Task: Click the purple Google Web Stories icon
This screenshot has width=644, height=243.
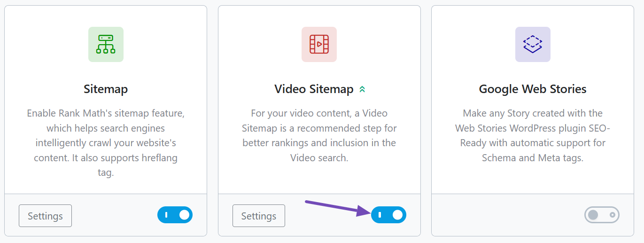Action: pos(533,44)
